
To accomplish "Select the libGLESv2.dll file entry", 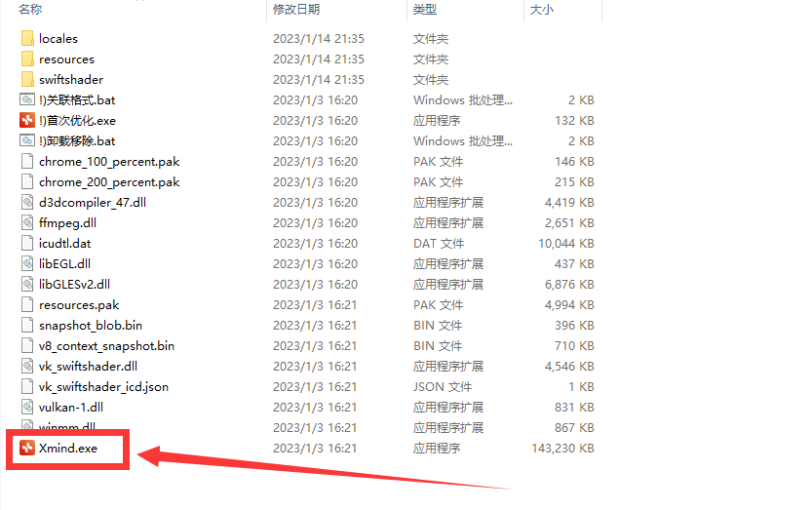I will coord(74,285).
